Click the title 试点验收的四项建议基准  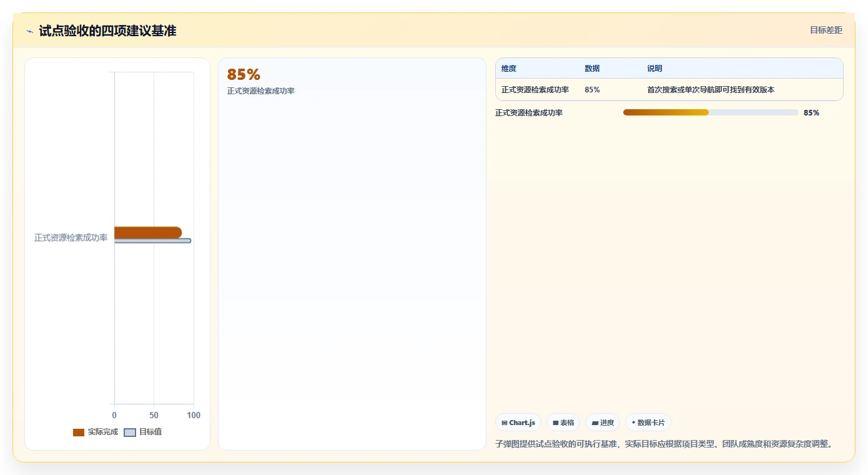click(x=107, y=31)
